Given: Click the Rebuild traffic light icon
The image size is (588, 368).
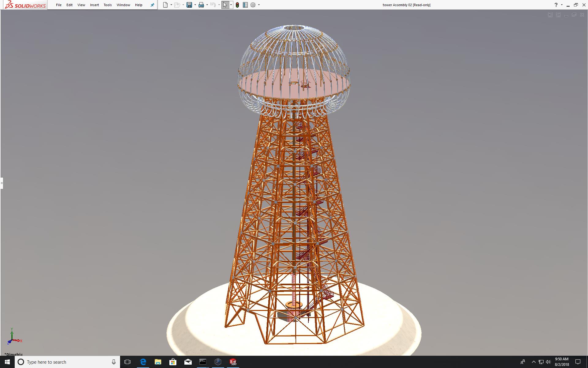Looking at the screenshot, I should (x=237, y=5).
